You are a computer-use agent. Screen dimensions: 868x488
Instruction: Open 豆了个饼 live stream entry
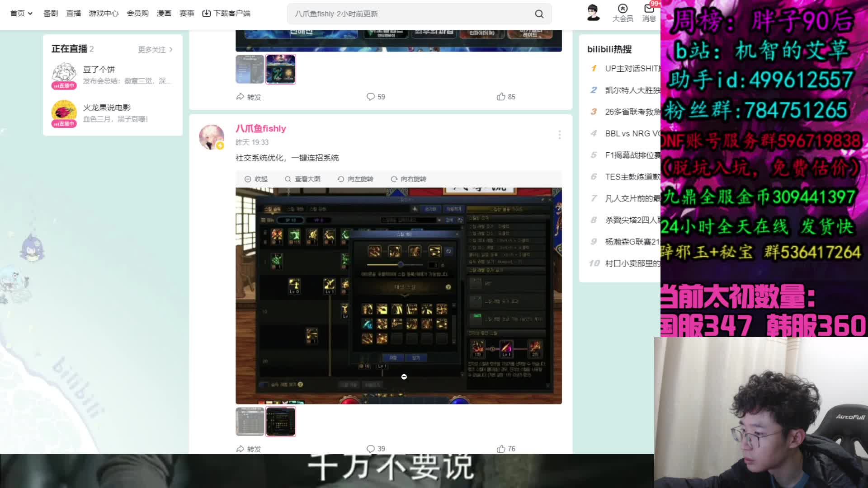coord(99,70)
